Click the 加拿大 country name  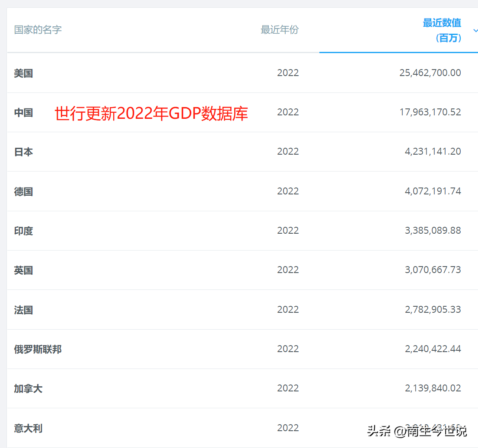28,388
